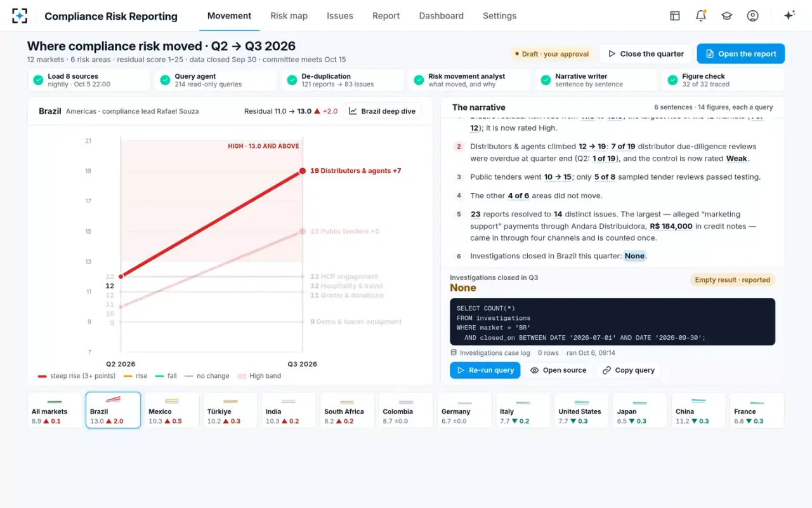Click the High band legend swatch
This screenshot has width=812, height=508.
(242, 376)
